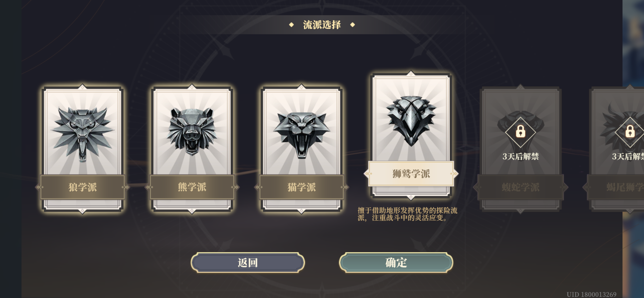644x298 pixels.
Task: Choose the 狼学派 label banner
Action: [82, 187]
